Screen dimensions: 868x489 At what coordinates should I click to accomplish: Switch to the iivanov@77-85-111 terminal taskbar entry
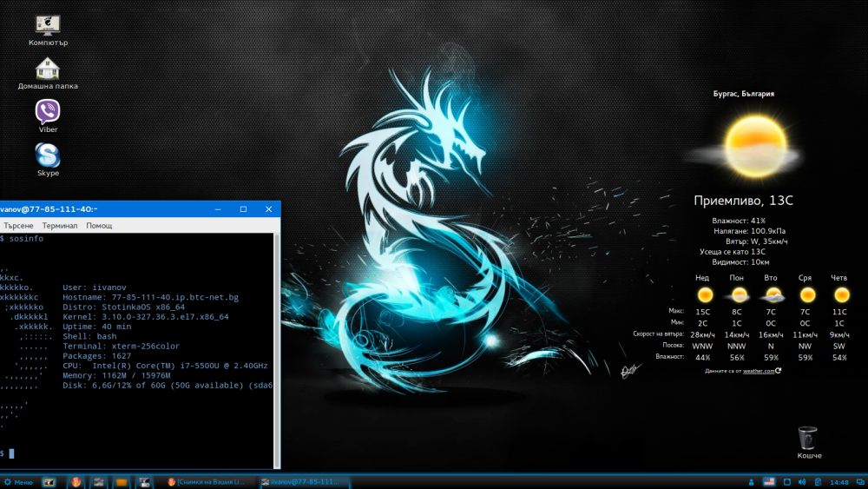[305, 482]
